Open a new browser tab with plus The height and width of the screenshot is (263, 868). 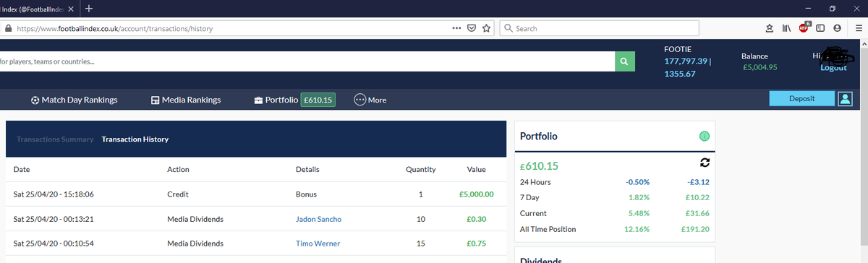(x=88, y=9)
